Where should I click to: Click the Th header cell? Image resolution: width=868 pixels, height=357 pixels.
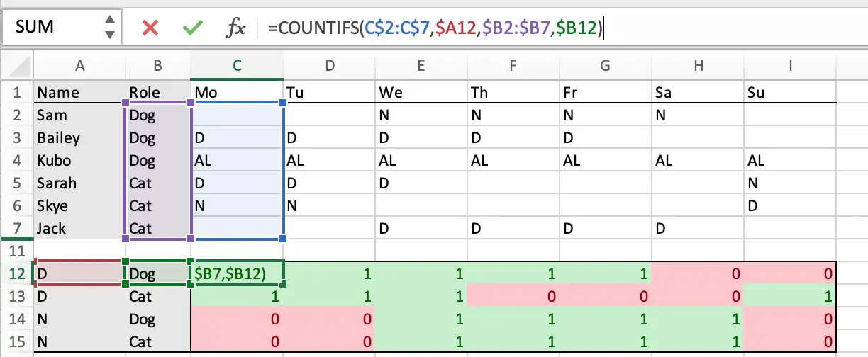click(x=513, y=92)
